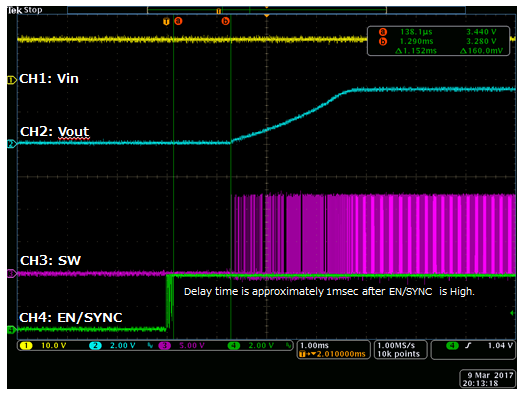Click the cyan channel 2 ground marker
Viewport: 523px width, 394px height.
click(x=12, y=144)
